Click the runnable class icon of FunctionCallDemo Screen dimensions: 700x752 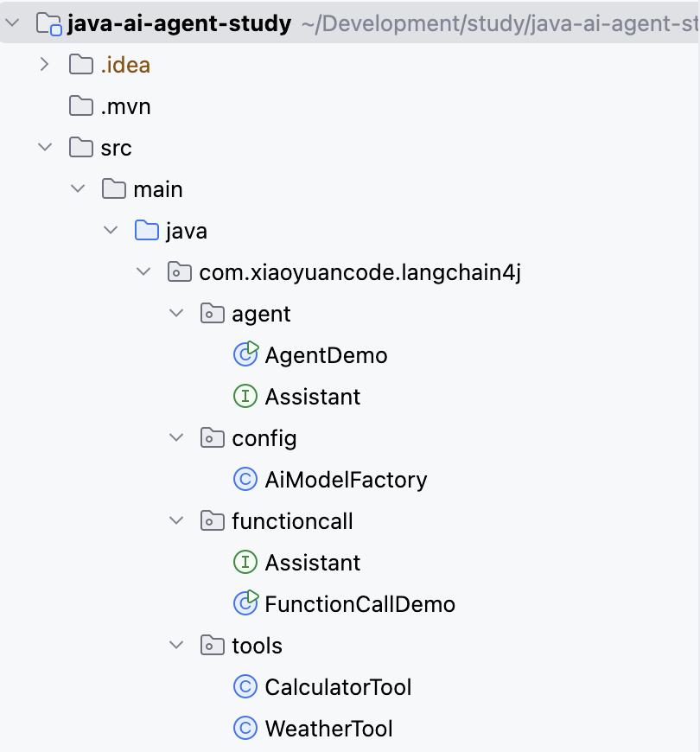pyautogui.click(x=246, y=602)
